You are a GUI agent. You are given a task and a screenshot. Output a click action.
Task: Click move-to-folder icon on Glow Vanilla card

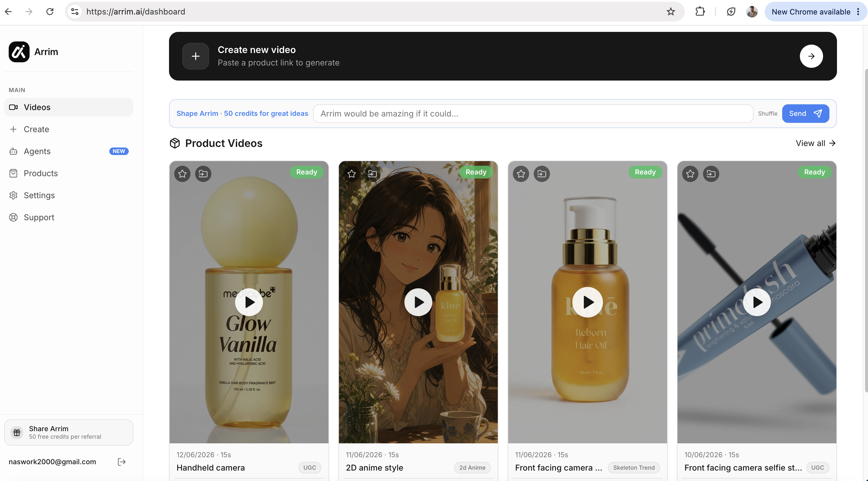pos(203,174)
